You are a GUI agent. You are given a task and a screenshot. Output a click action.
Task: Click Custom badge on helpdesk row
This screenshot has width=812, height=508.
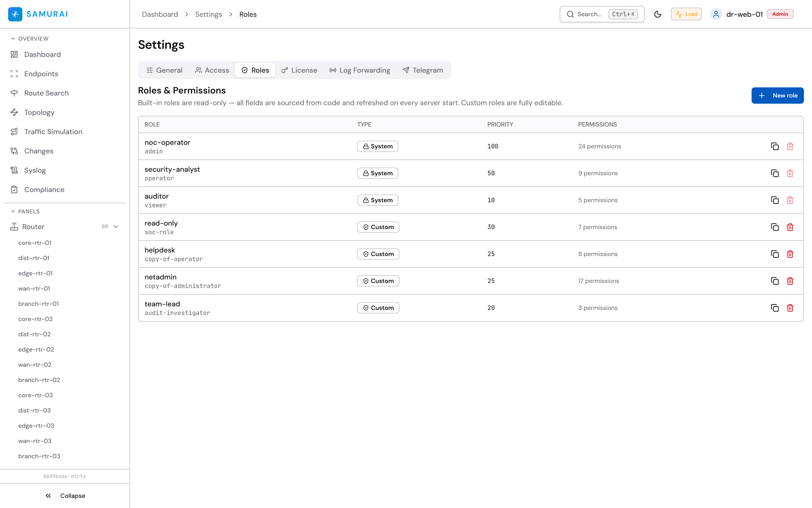pos(378,254)
